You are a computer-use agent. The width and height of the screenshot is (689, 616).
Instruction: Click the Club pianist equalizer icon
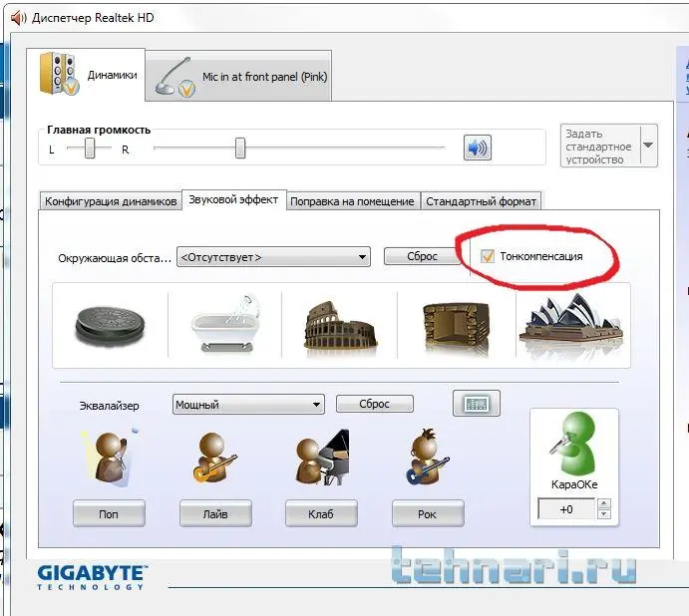point(322,457)
